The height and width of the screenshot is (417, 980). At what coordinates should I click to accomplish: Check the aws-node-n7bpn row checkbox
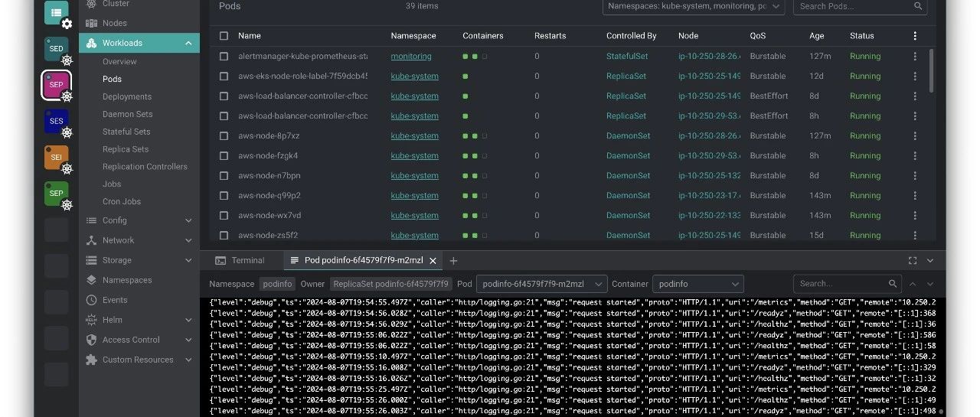click(x=224, y=176)
